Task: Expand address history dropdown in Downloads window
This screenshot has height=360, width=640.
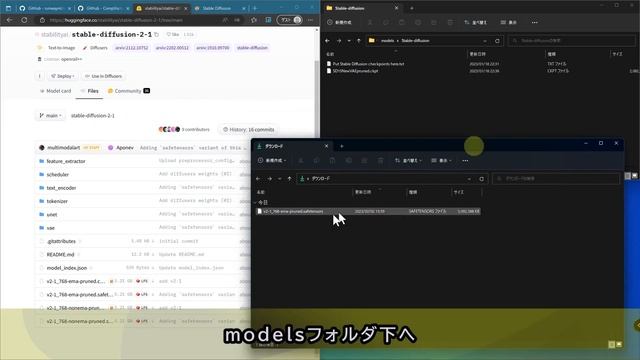Action: [x=469, y=178]
